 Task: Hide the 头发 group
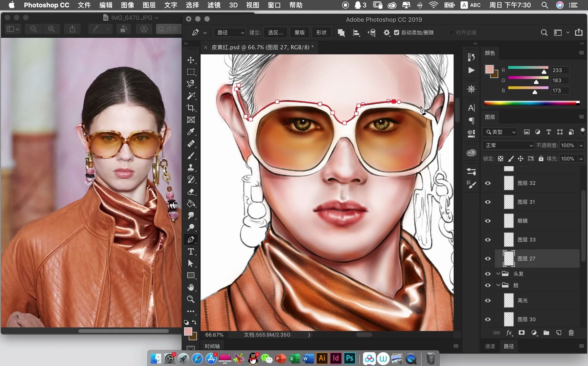[x=488, y=274]
